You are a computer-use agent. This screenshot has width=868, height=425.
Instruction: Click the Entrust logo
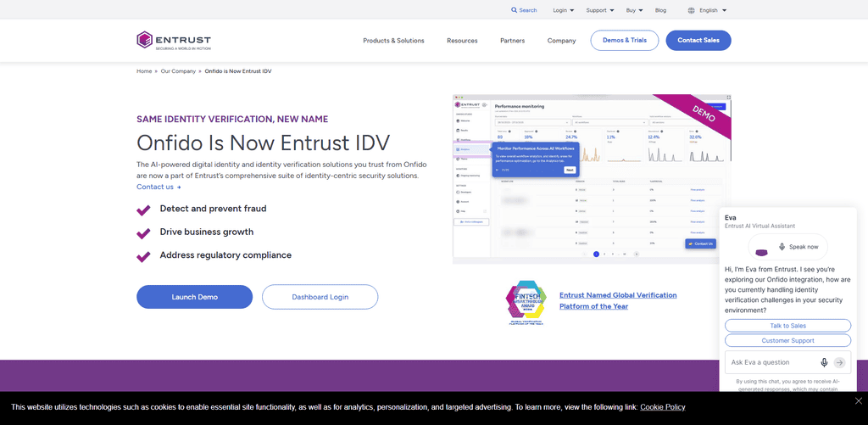[173, 40]
